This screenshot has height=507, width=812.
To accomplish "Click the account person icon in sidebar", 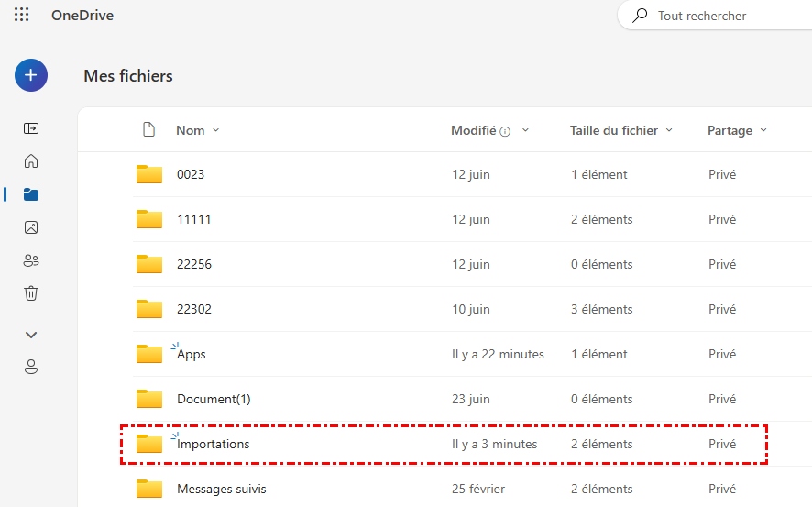I will (31, 367).
